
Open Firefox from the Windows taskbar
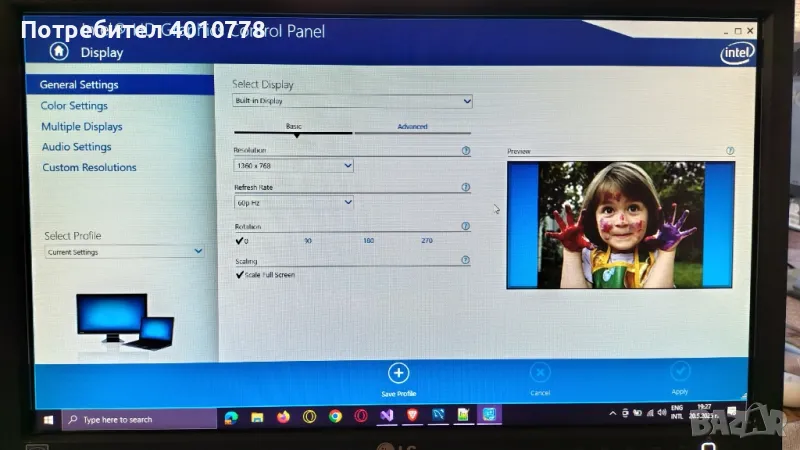pos(283,416)
